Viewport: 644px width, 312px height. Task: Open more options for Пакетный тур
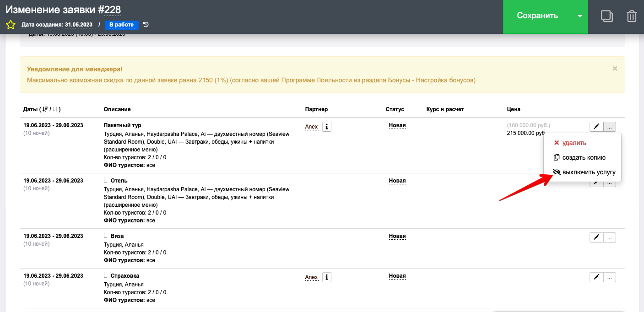(610, 127)
